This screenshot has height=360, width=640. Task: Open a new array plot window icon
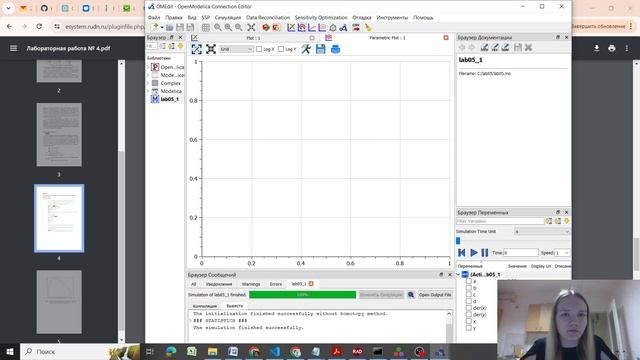(x=312, y=27)
